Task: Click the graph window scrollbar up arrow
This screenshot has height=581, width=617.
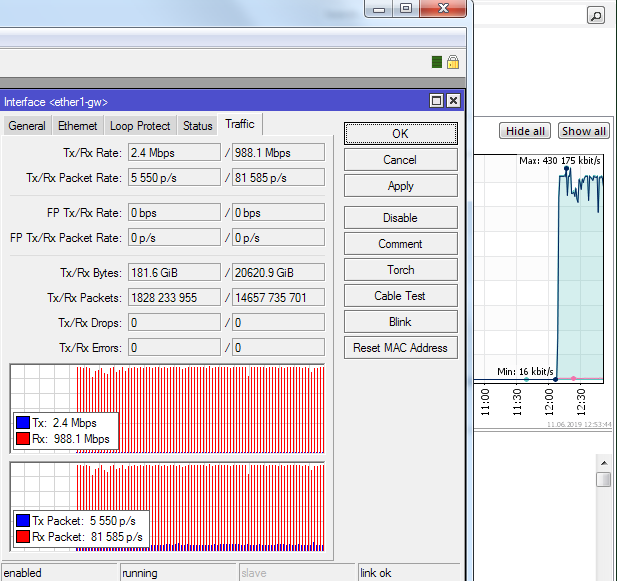Action: [604, 463]
